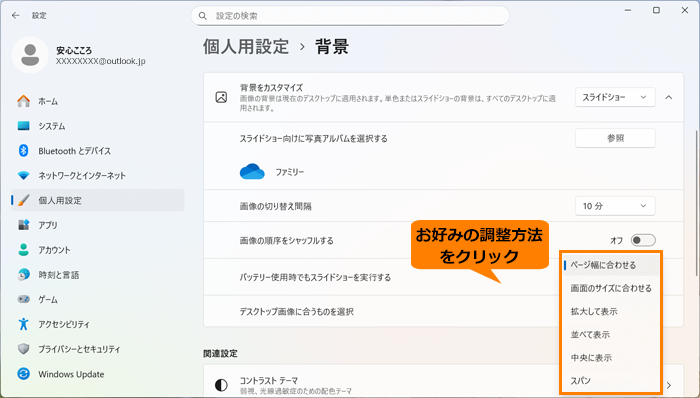Click the Bluetooth icon
Screen dimensions: 700x398
(x=24, y=151)
